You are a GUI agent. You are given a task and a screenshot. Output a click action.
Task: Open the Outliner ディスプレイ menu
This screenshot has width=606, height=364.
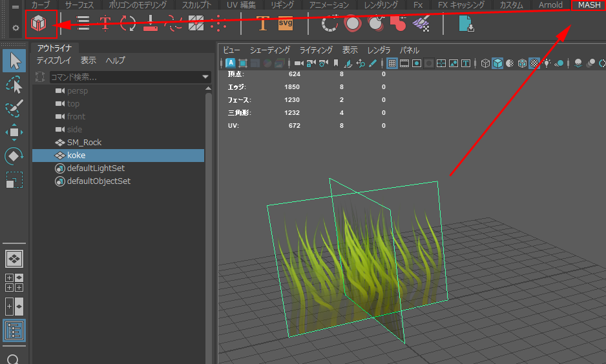(54, 60)
